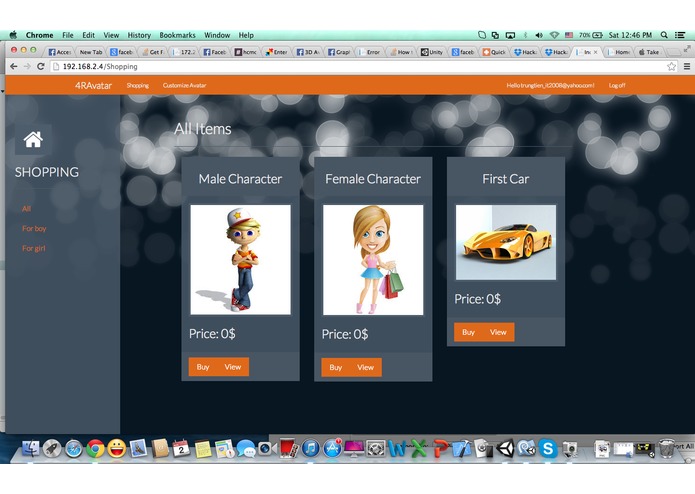The image size is (695, 494).
Task: Switch to the Error browser tab
Action: tap(370, 52)
